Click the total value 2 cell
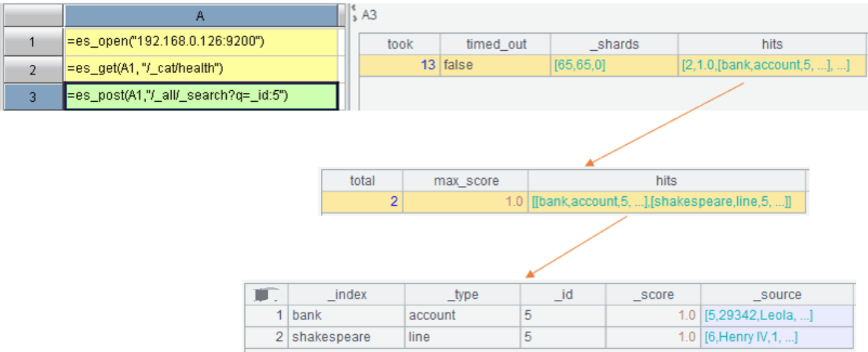This screenshot has height=352, width=868. pos(362,202)
